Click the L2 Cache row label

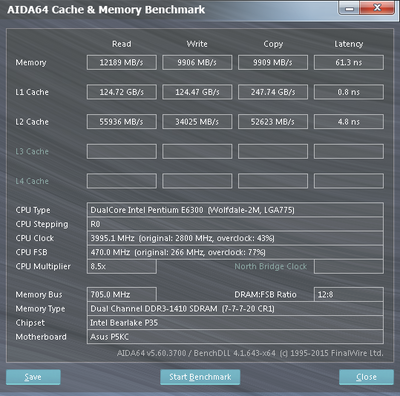pos(32,122)
